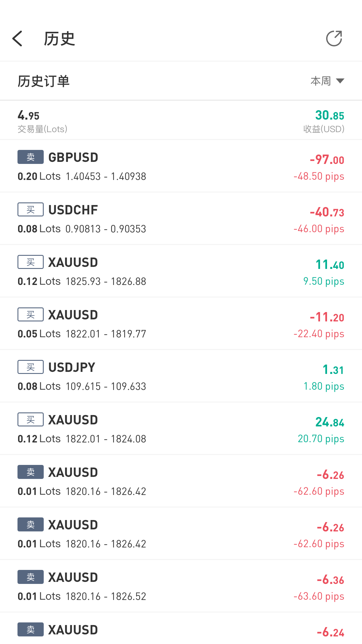Tap the 历史订单 section heading
Screen dimensions: 362x644
point(43,81)
